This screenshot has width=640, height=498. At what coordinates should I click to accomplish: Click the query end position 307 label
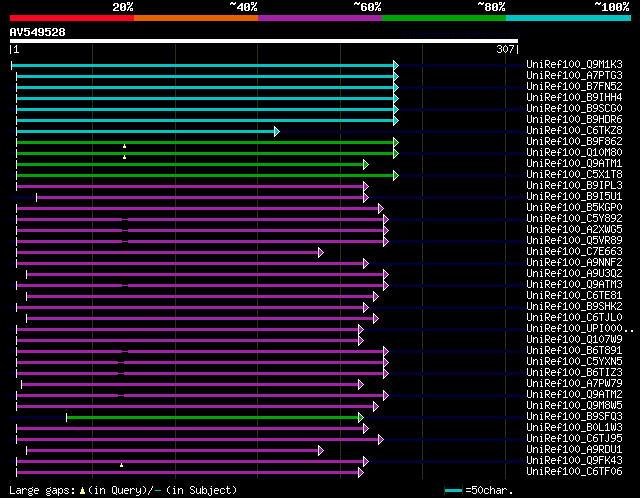click(x=505, y=49)
